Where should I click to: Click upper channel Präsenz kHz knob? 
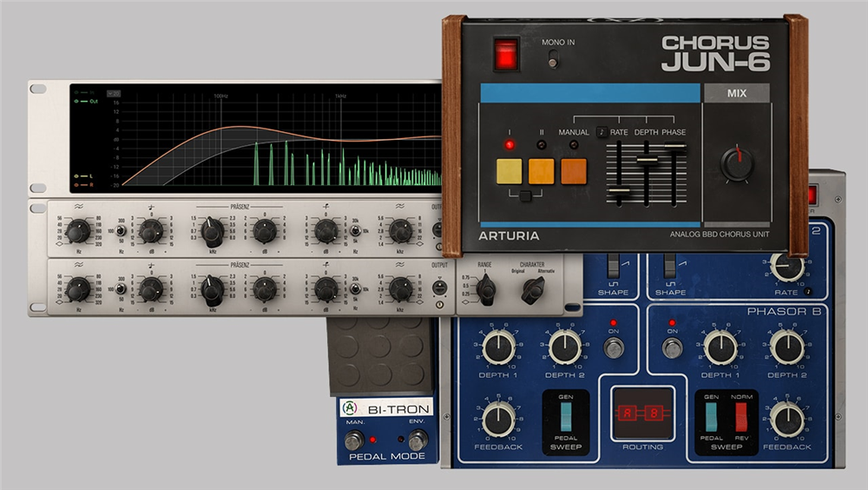212,232
